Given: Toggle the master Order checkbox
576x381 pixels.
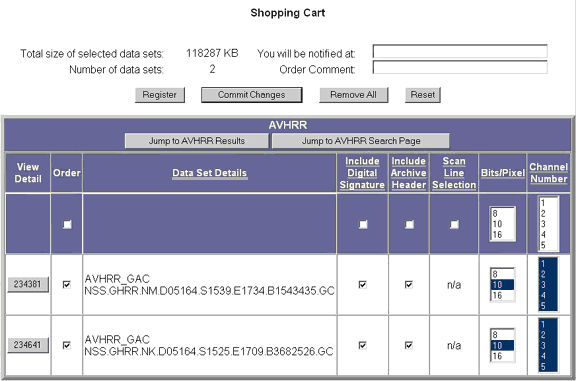Looking at the screenshot, I should click(67, 224).
